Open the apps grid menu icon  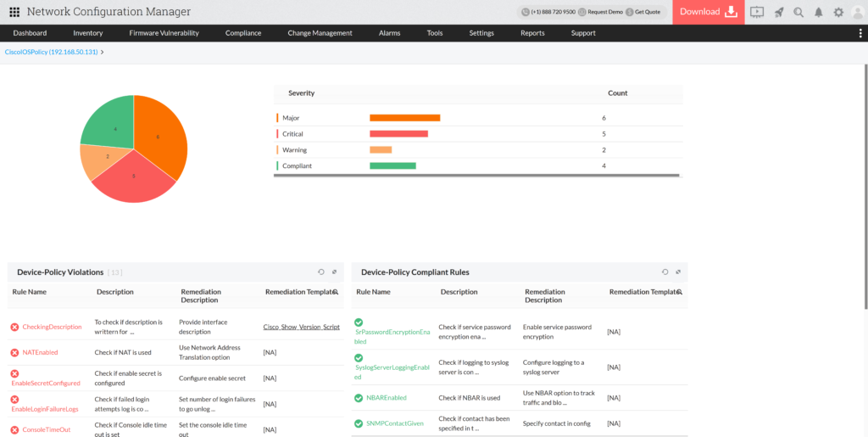tap(14, 12)
